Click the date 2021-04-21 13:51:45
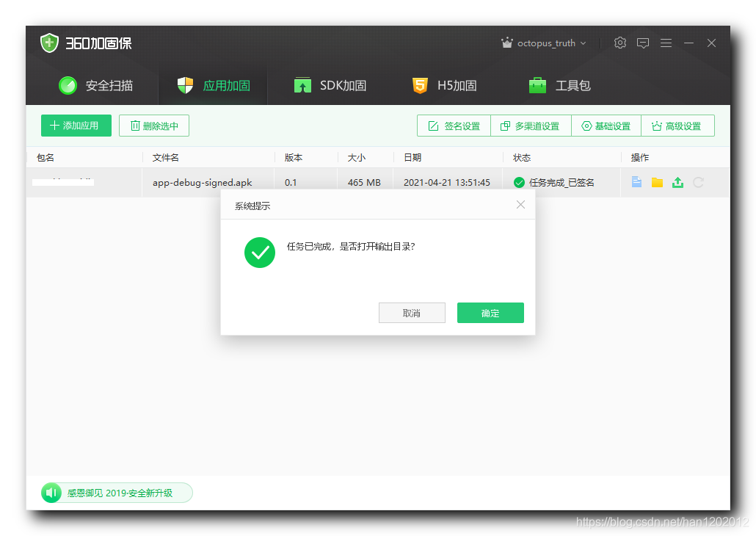Image resolution: width=756 pixels, height=536 pixels. pyautogui.click(x=446, y=182)
